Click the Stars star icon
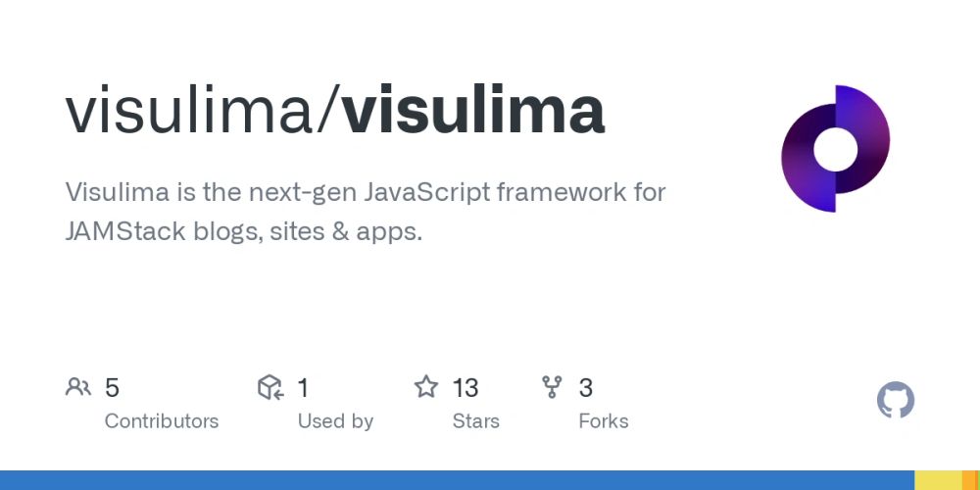 click(425, 388)
